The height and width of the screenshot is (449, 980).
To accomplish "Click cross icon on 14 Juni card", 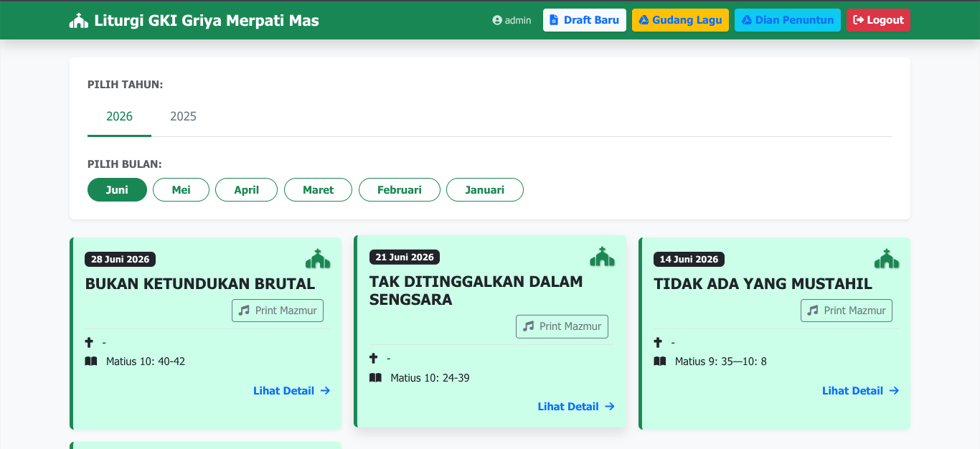I will point(658,343).
